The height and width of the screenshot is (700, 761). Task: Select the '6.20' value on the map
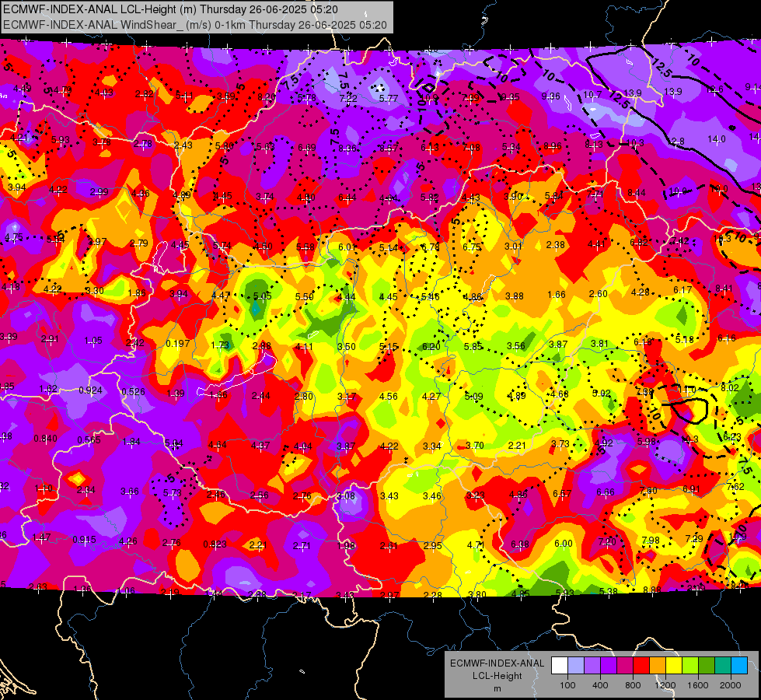[x=431, y=346]
